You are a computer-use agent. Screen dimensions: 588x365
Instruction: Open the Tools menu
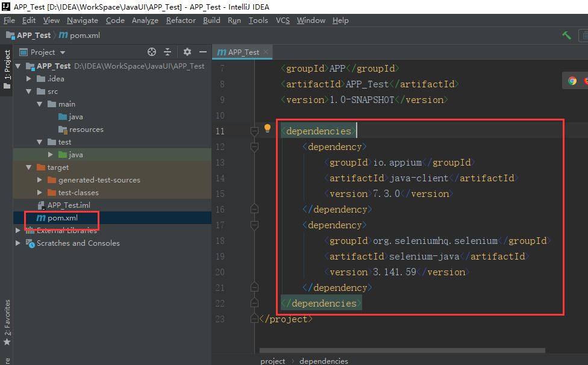click(258, 20)
